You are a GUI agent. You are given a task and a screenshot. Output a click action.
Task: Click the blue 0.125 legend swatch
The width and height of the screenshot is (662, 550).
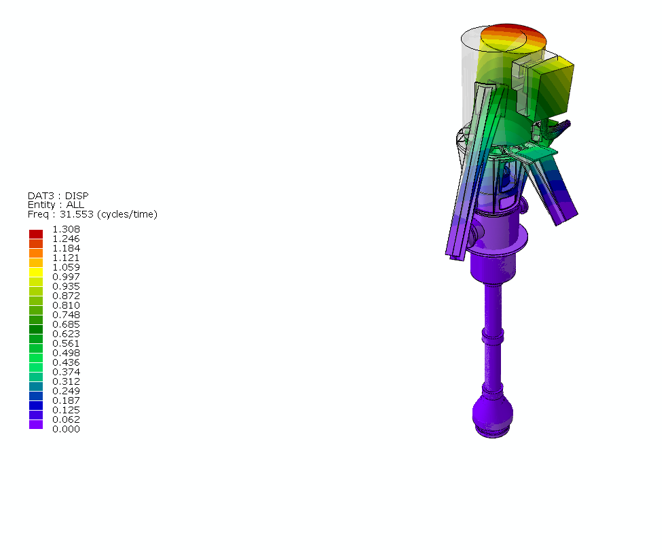[x=36, y=405]
